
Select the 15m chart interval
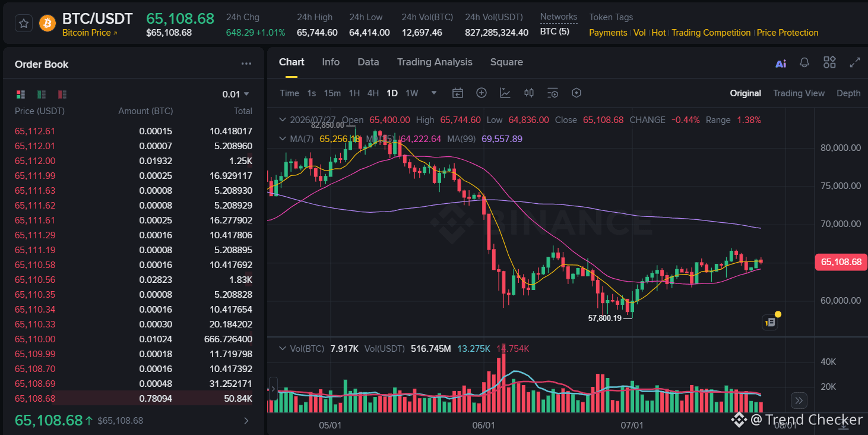click(332, 93)
